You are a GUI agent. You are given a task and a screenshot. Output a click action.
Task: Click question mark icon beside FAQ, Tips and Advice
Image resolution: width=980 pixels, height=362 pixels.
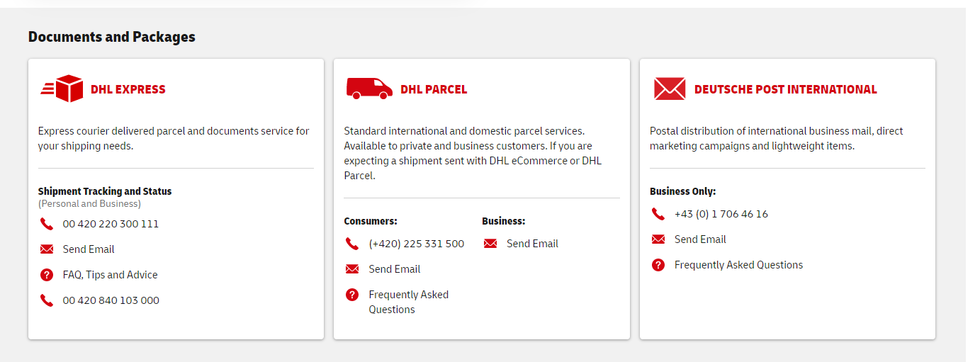coord(47,275)
